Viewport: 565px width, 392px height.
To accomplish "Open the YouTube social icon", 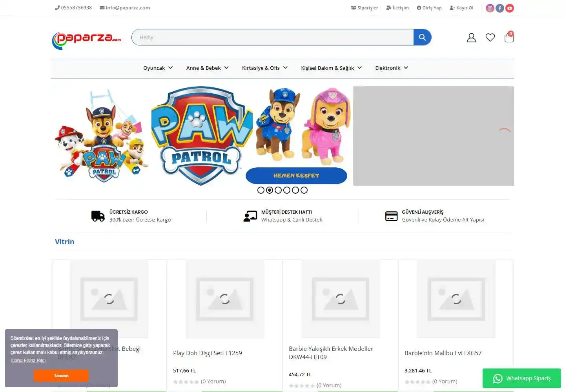I will (x=510, y=8).
